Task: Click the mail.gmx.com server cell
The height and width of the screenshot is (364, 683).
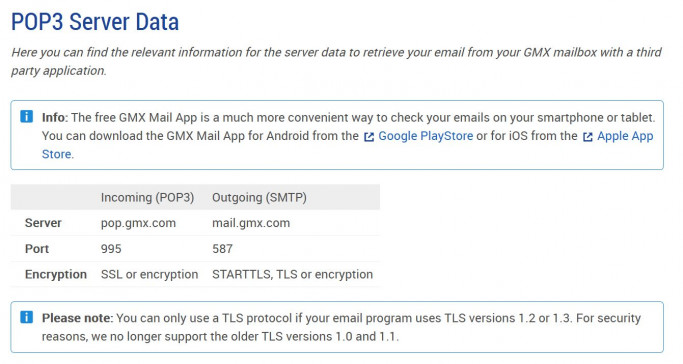Action: tap(251, 223)
